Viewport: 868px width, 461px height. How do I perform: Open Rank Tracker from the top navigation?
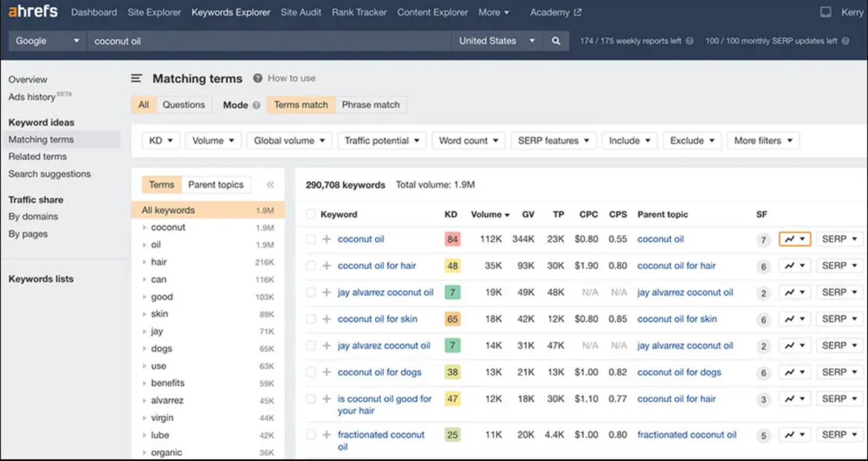[x=359, y=12]
